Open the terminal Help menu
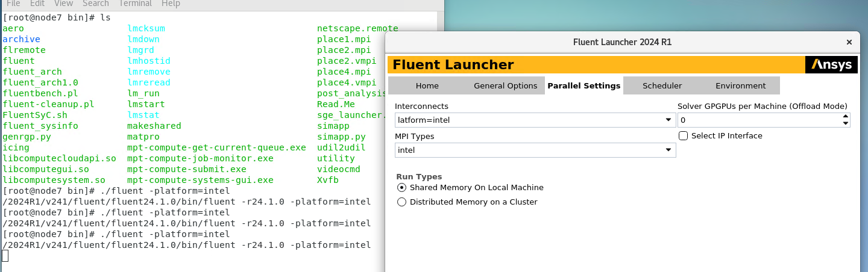 pyautogui.click(x=171, y=4)
